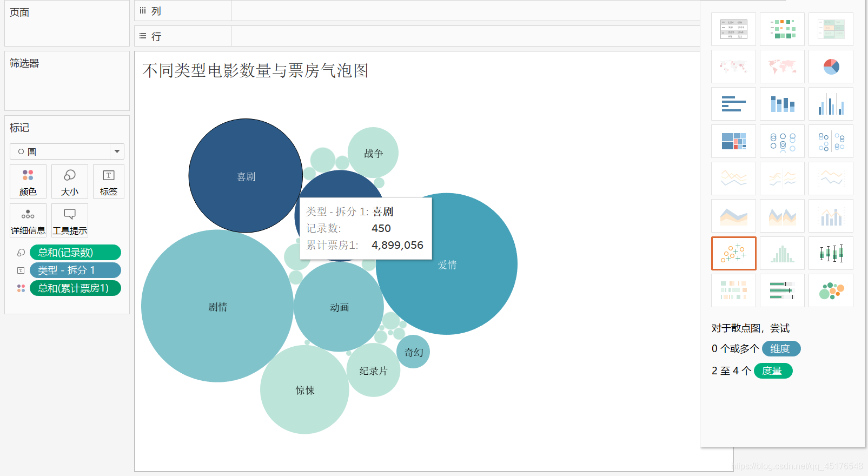
Task: Select the 动画 bubble
Action: point(339,307)
